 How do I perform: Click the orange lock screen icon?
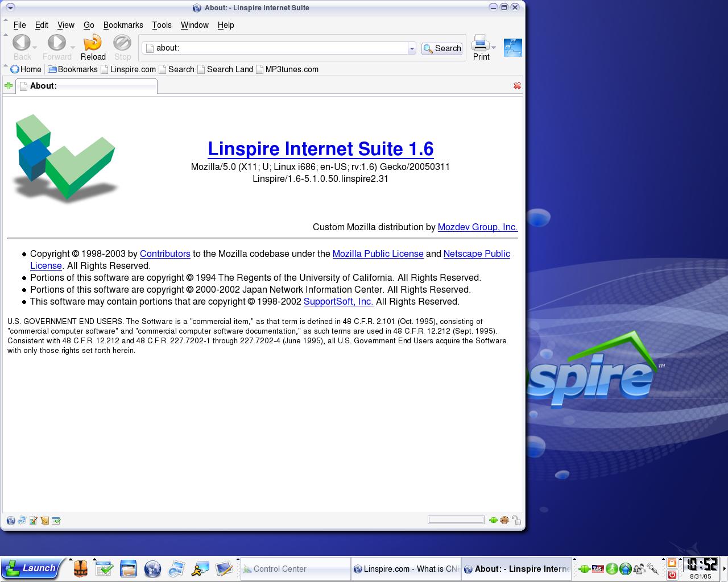click(x=672, y=563)
